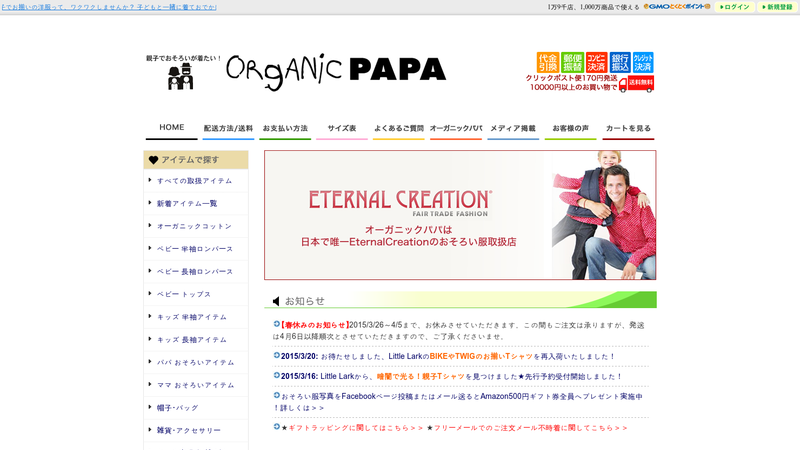
Task: Click the Organic PAPA site logo
Action: [x=336, y=72]
